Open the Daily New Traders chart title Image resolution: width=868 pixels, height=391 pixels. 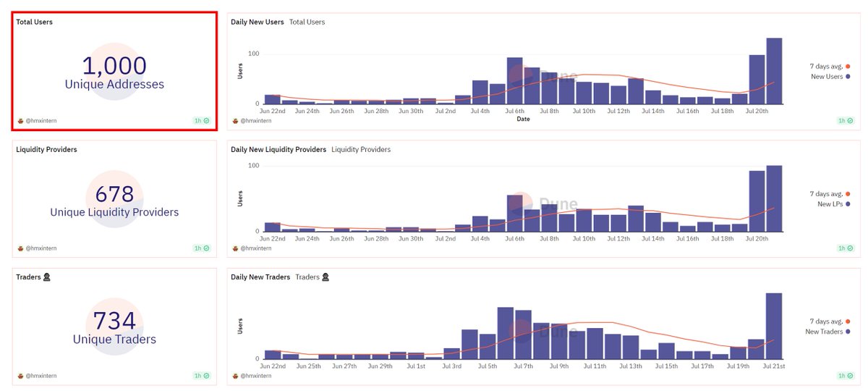coord(260,277)
